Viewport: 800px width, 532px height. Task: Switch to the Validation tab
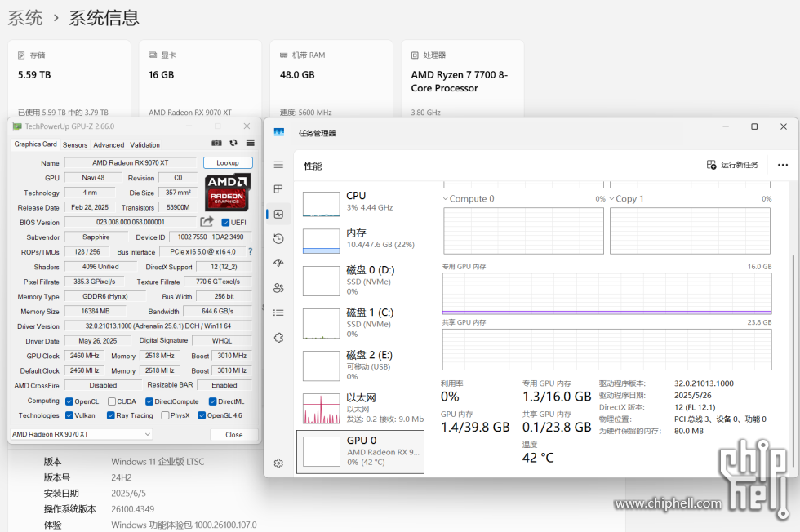click(145, 145)
